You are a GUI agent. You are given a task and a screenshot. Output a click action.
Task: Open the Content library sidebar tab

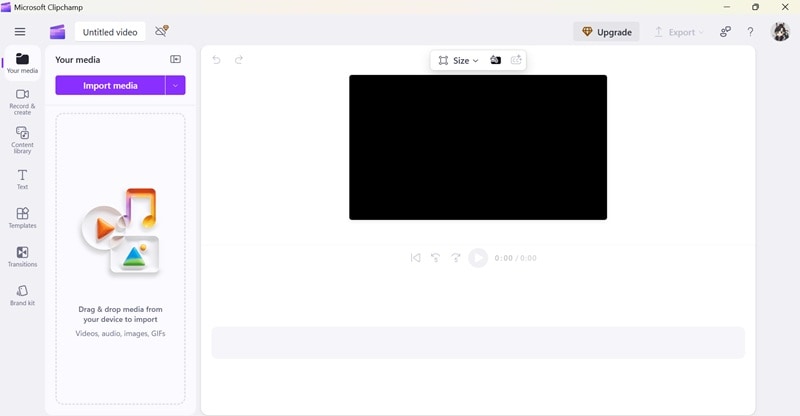pos(22,140)
